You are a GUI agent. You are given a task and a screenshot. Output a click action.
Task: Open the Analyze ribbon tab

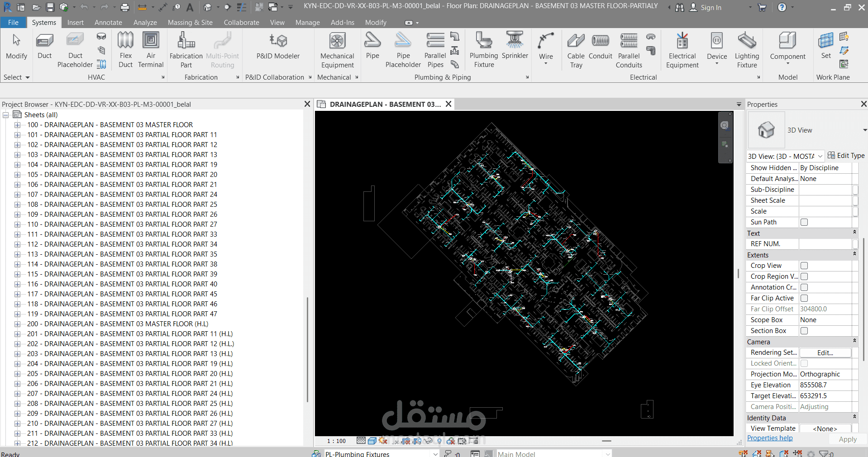(145, 22)
